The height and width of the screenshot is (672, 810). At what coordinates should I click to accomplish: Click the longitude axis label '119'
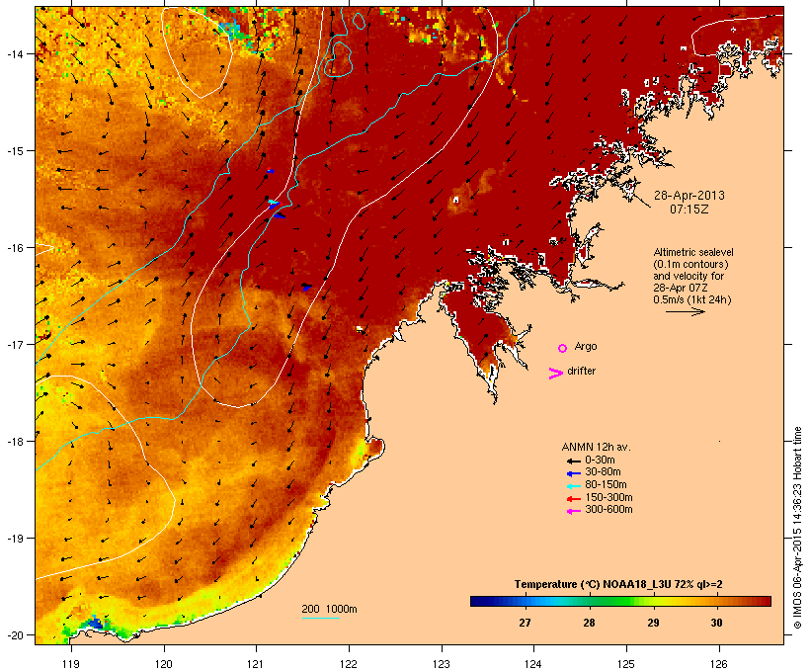click(x=71, y=664)
